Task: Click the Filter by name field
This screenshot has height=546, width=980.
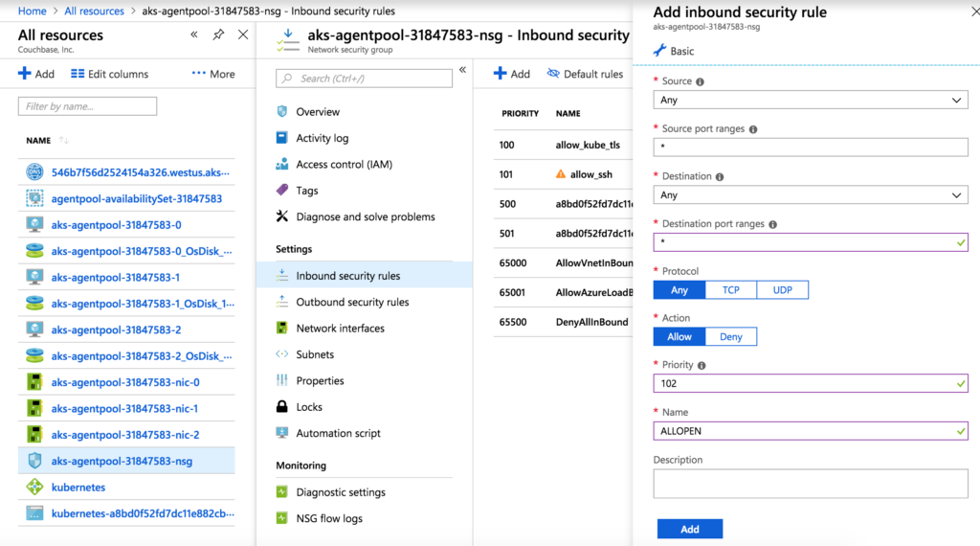Action: pos(87,106)
